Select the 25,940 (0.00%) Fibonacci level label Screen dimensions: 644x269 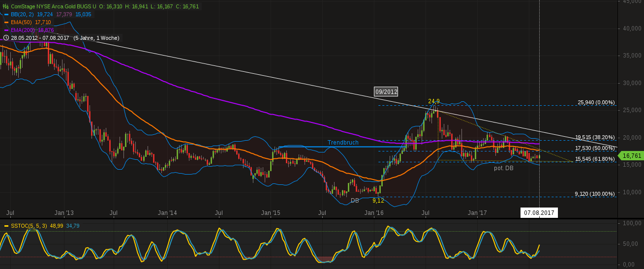pyautogui.click(x=596, y=103)
